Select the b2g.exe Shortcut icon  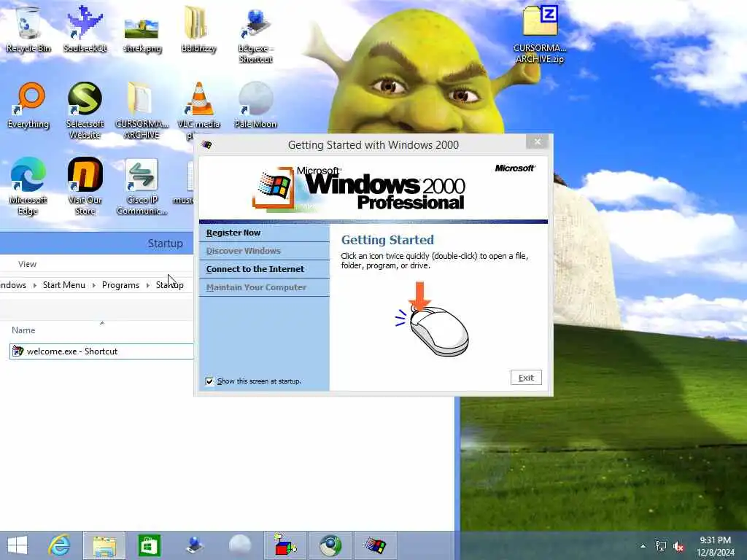tap(256, 36)
